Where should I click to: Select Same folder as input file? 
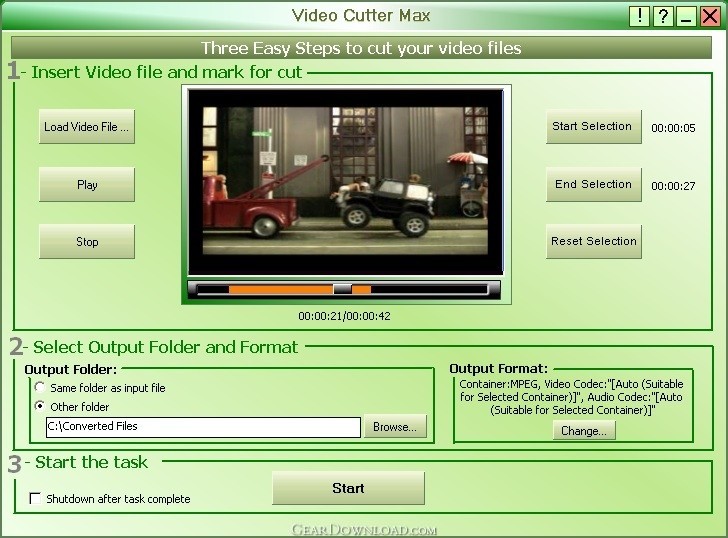40,387
